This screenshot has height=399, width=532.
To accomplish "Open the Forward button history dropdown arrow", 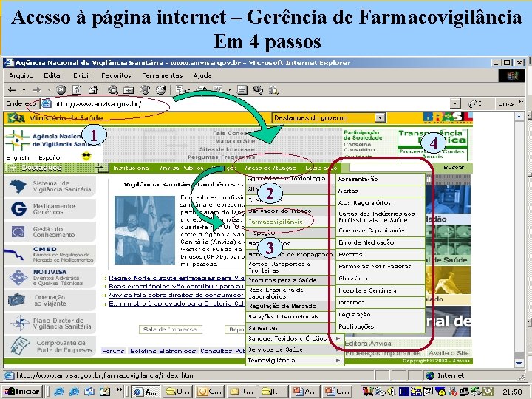I will [48, 90].
